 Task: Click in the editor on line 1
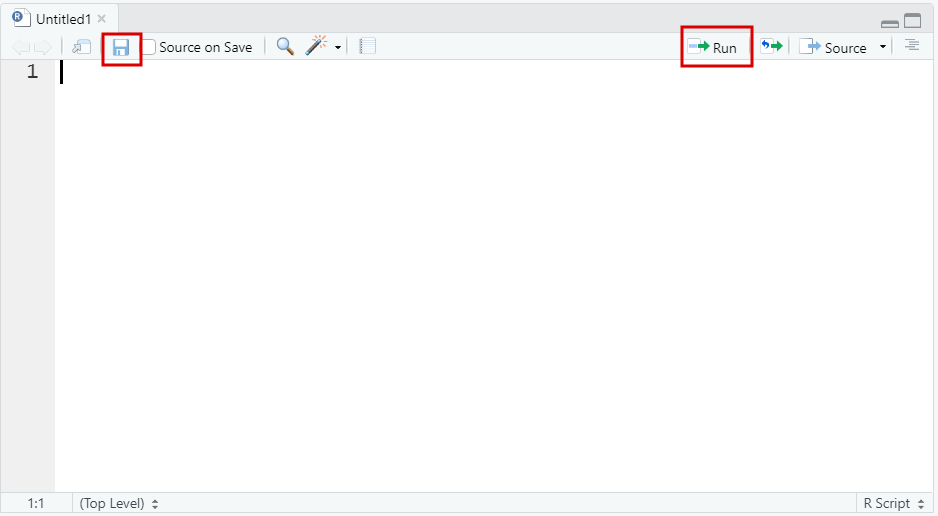click(x=400, y=72)
